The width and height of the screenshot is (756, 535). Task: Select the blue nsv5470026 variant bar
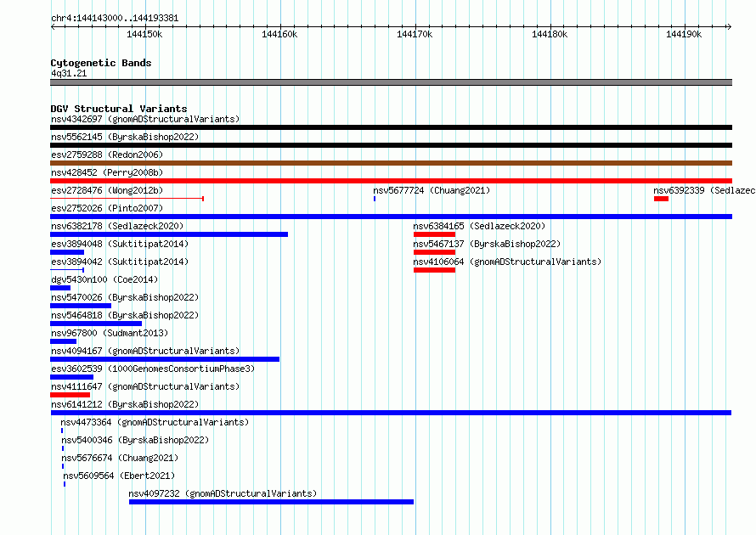(x=81, y=306)
